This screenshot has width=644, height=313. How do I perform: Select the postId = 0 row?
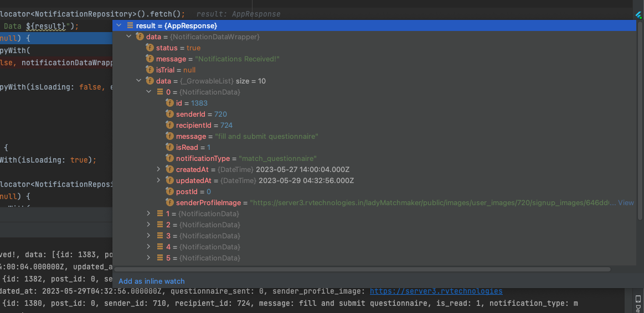[374, 191]
